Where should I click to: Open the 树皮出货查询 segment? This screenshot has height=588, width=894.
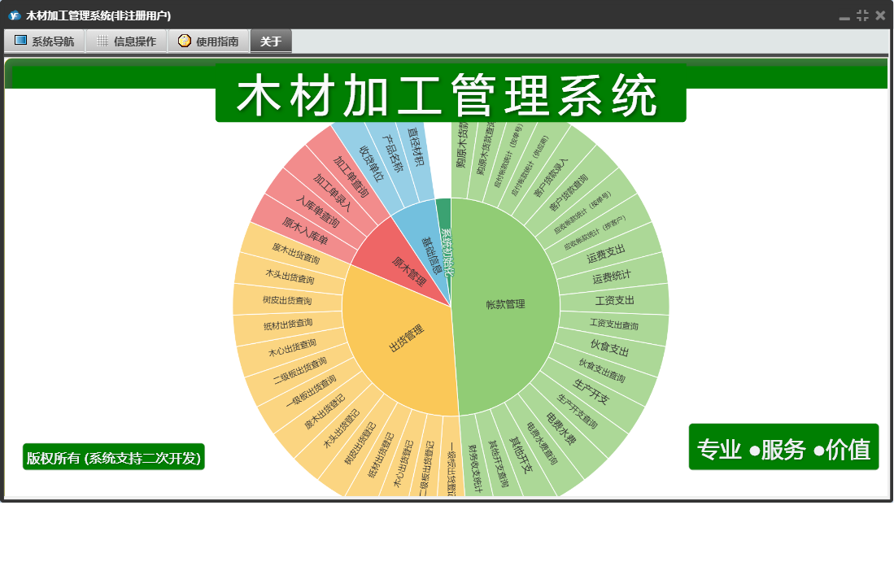coord(287,300)
